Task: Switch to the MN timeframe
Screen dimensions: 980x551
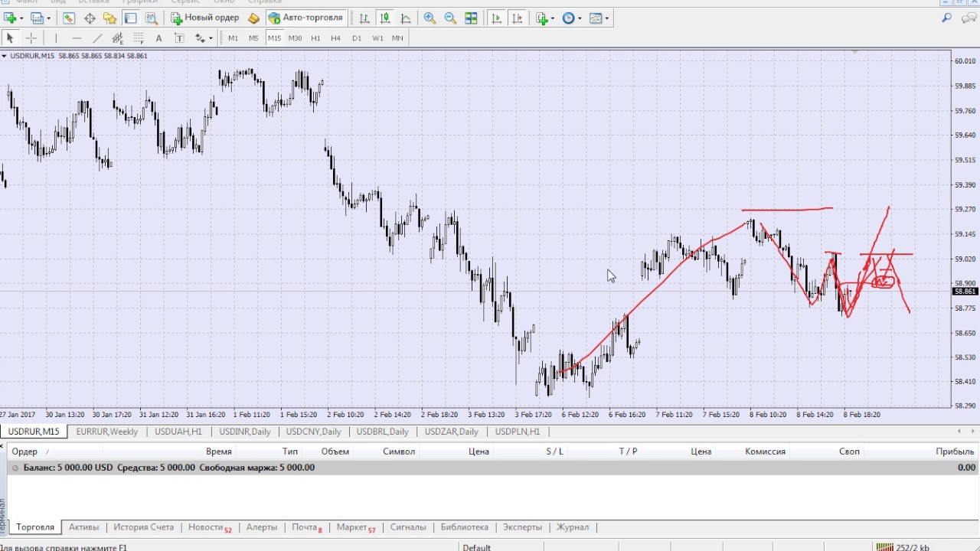Action: 397,37
